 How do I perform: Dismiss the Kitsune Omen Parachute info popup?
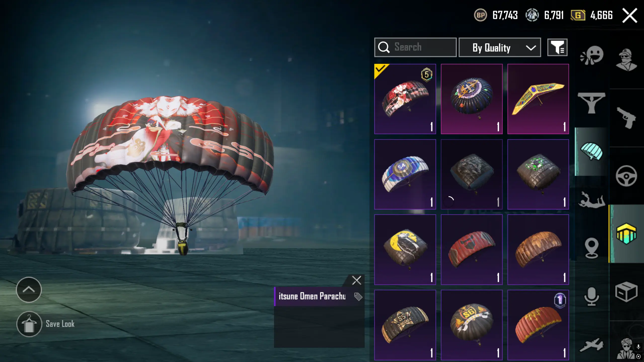(356, 280)
